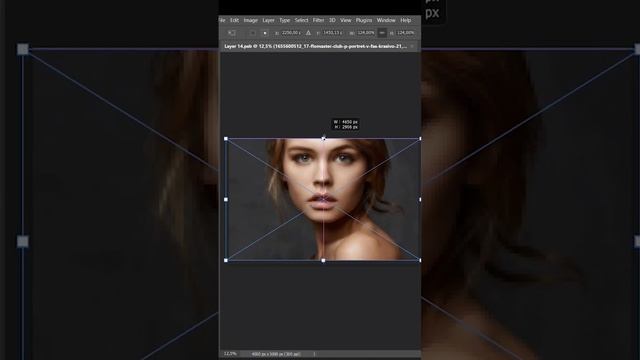Click the bottom-left transform handle

pos(226,260)
